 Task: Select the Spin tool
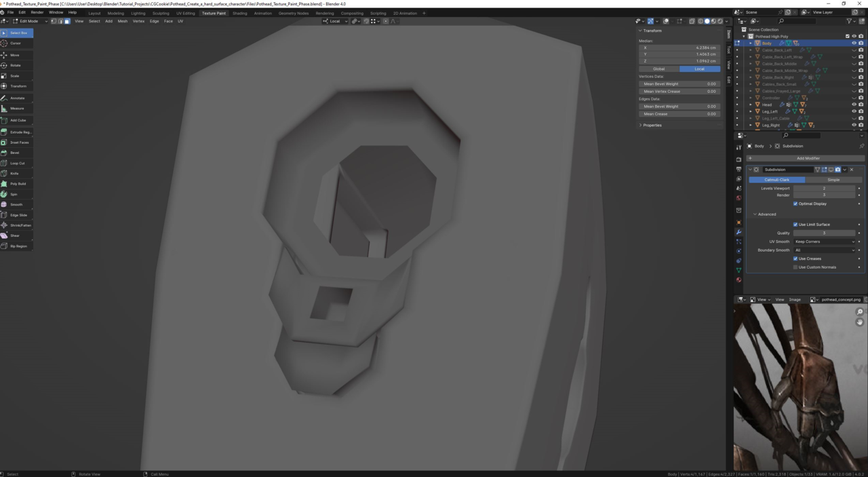click(14, 194)
